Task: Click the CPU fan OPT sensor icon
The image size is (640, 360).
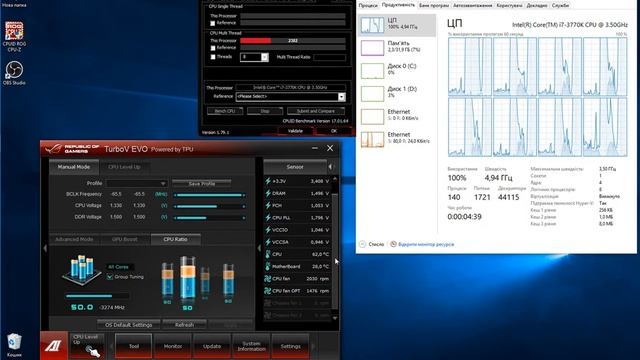Action: point(268,291)
